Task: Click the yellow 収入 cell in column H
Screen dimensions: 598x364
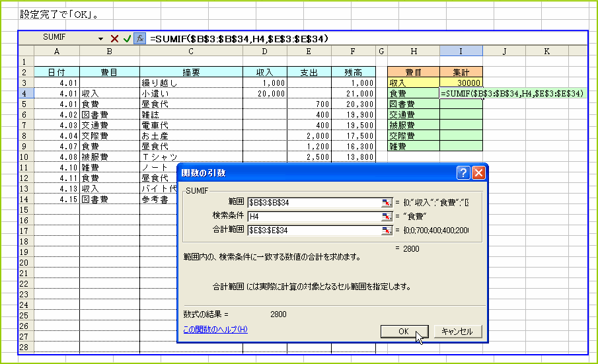Action: coord(414,83)
